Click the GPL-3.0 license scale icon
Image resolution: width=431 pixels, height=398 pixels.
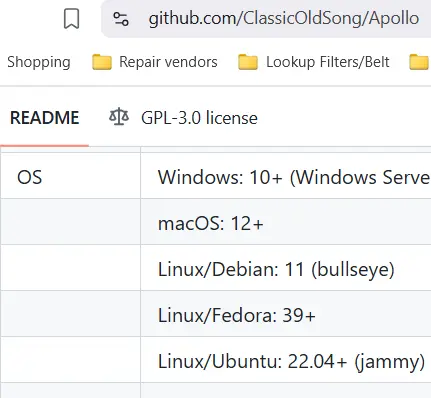[x=119, y=117]
